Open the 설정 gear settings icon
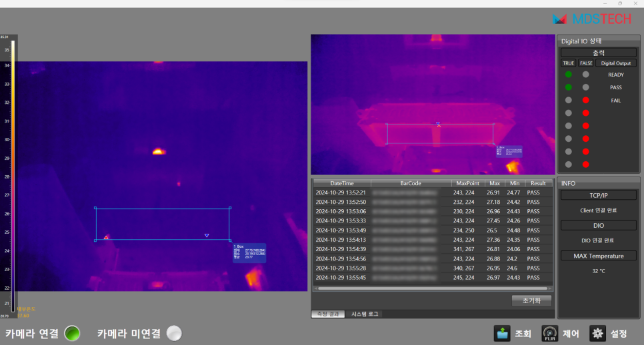644x345 pixels. pyautogui.click(x=597, y=333)
